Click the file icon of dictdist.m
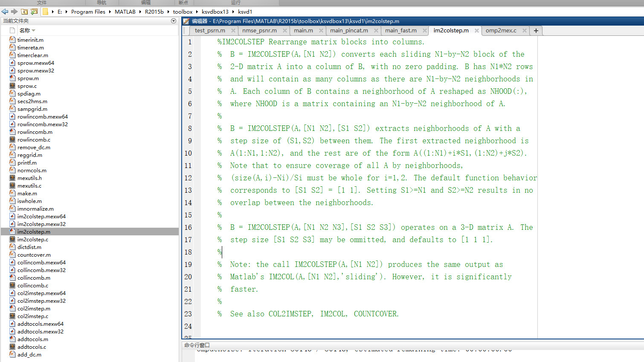The height and width of the screenshot is (362, 644). [x=12, y=247]
